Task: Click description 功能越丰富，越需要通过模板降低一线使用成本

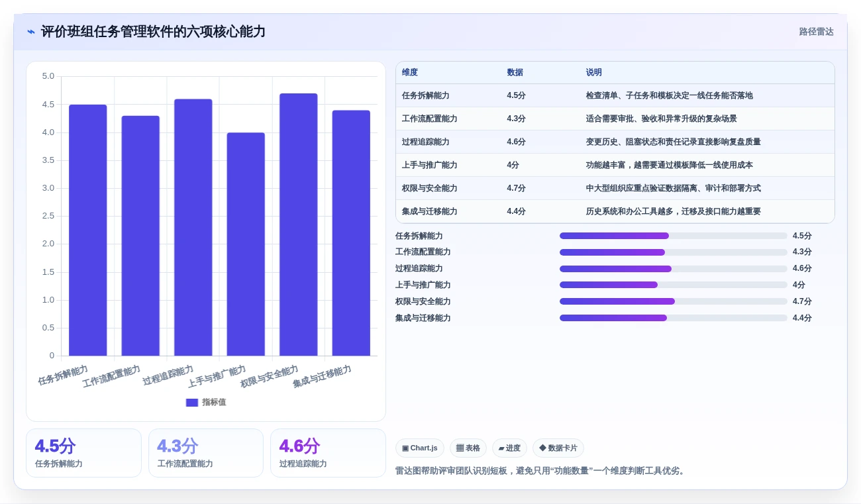Action: click(669, 165)
